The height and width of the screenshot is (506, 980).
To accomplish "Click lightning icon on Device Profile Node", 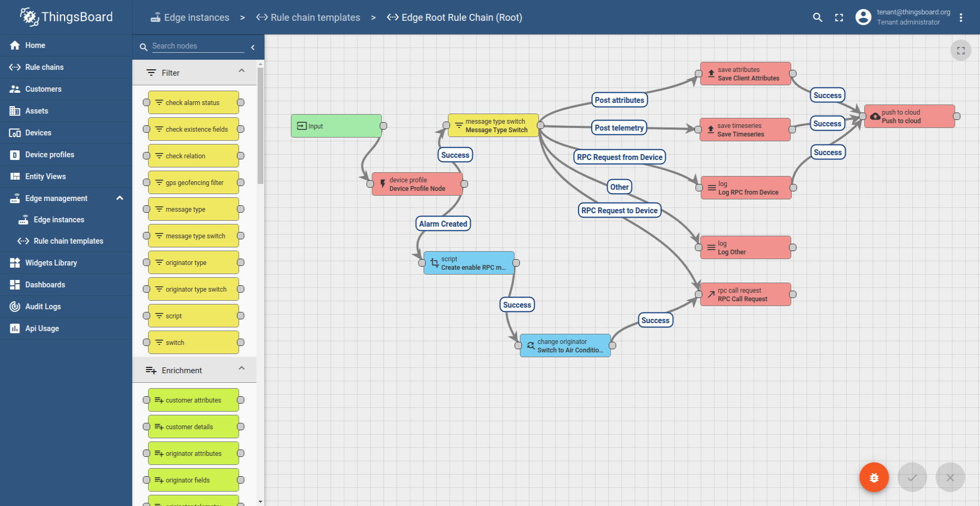I will (x=382, y=184).
